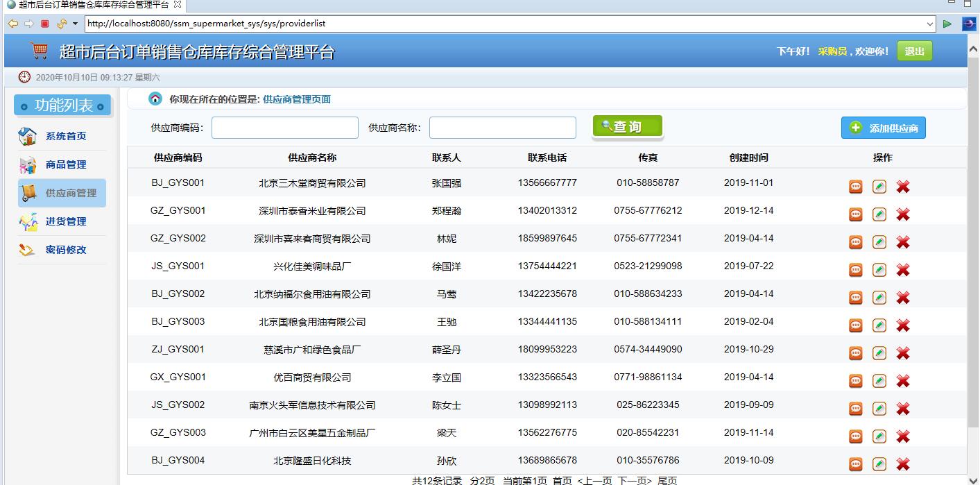Viewport: 980px width, 485px height.
Task: Open 密码修改 via its sidebar icon
Action: point(27,249)
